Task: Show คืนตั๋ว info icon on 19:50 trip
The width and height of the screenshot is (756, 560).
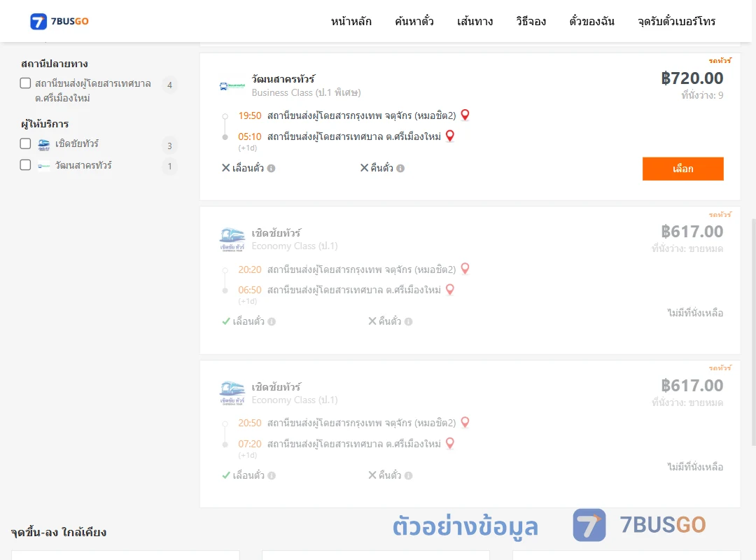Action: 400,168
